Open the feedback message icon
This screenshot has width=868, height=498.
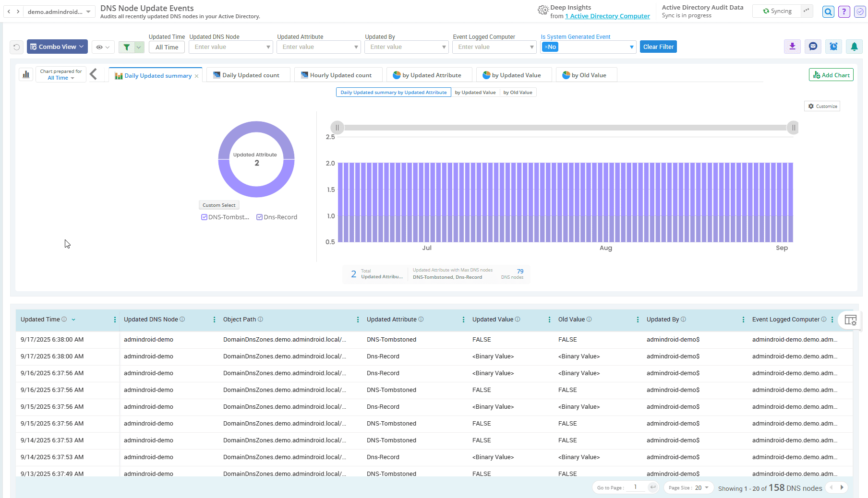813,47
